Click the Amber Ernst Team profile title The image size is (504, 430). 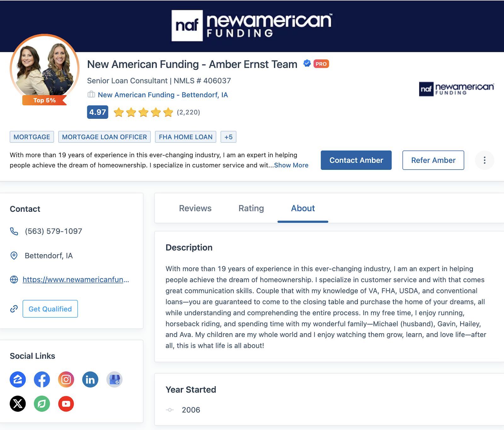[192, 64]
